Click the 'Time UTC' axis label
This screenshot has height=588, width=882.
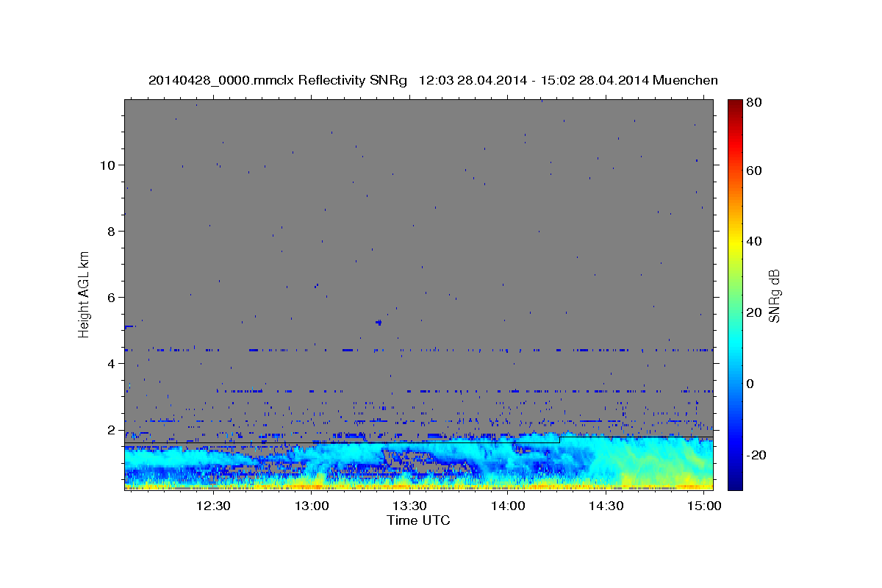(x=418, y=520)
